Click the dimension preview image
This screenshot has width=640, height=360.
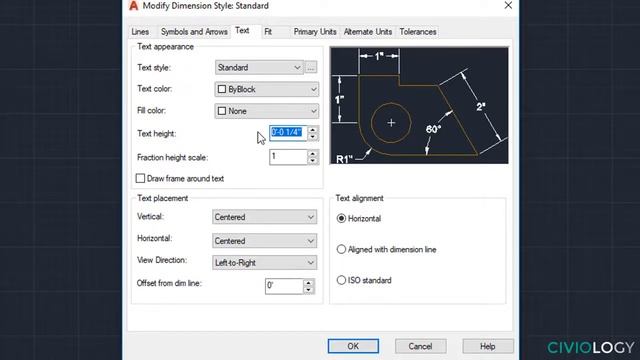pyautogui.click(x=419, y=105)
